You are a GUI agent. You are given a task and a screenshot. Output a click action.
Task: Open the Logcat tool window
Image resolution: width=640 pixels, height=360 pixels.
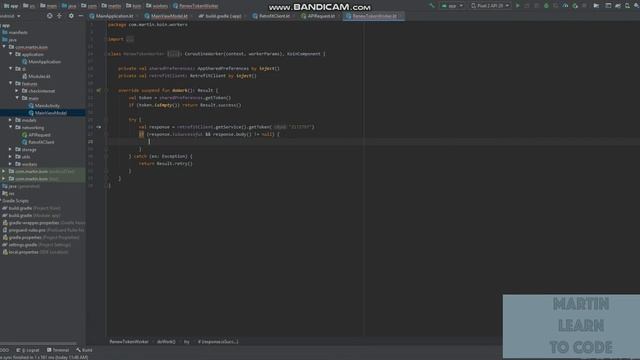(x=28, y=350)
